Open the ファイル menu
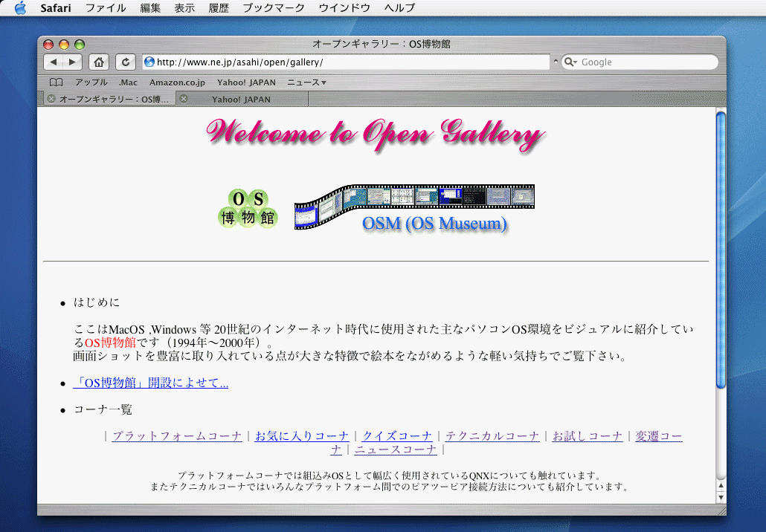This screenshot has width=766, height=532. pyautogui.click(x=106, y=8)
